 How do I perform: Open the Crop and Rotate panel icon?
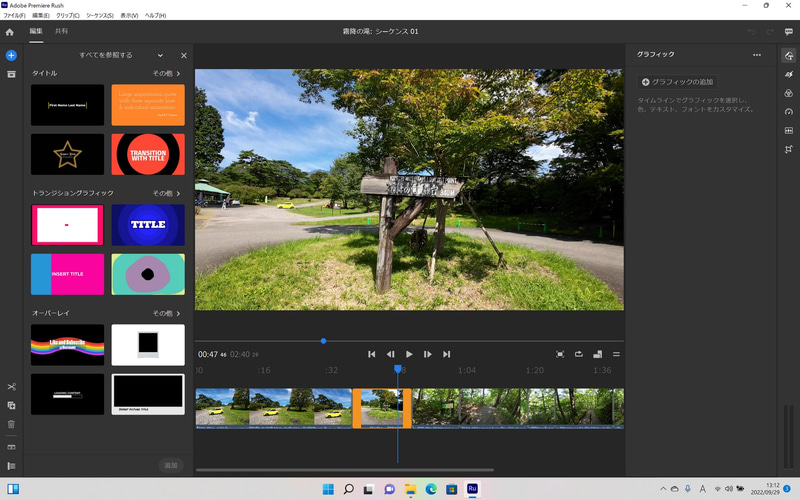tap(789, 149)
